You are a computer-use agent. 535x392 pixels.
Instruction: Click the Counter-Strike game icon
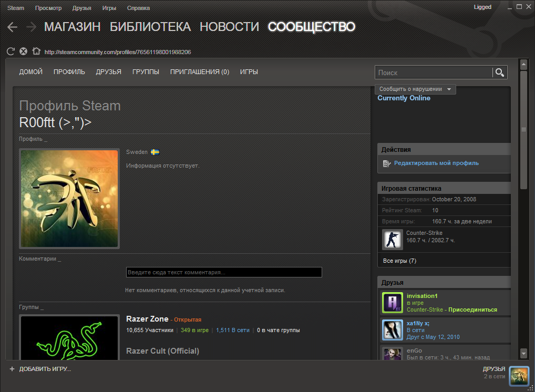tap(393, 240)
